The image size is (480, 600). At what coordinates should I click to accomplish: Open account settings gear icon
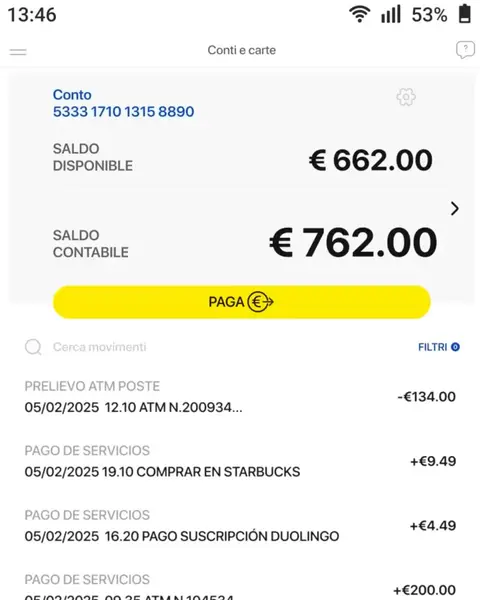click(406, 97)
